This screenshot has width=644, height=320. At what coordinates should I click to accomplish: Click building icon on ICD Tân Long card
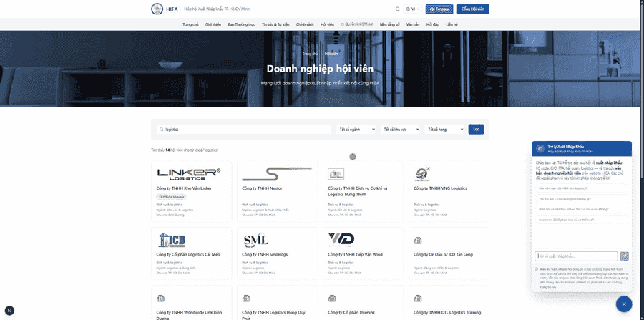point(418,241)
